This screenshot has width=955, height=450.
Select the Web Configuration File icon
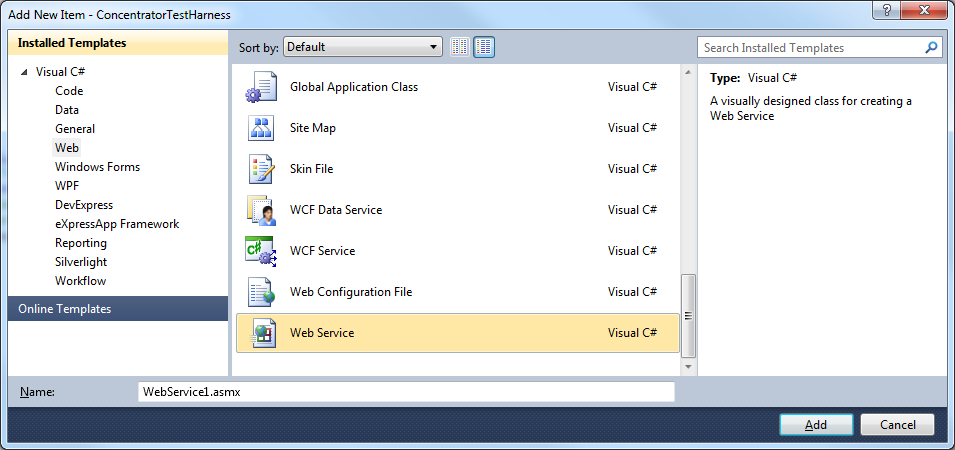[x=260, y=292]
